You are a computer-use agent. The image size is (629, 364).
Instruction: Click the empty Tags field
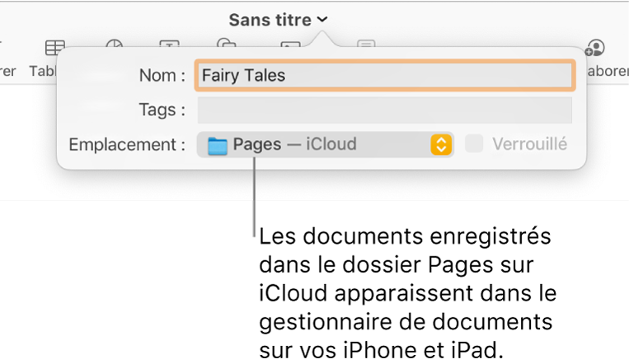(x=385, y=110)
